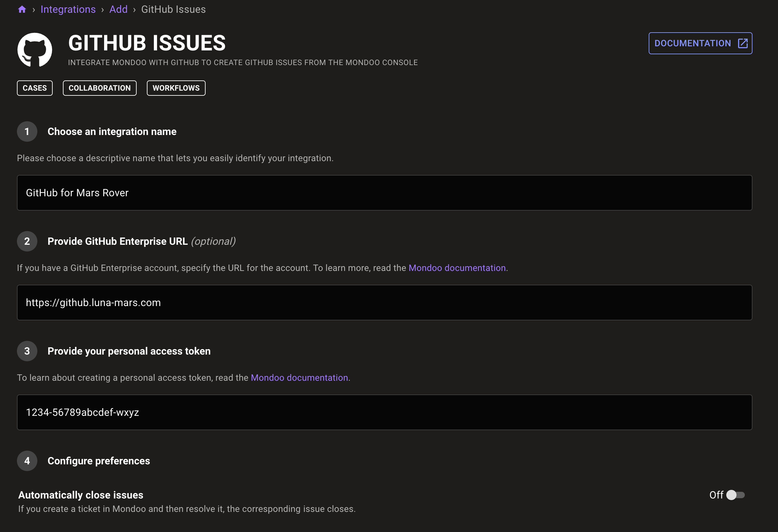
Task: Click the step 2 number badge
Action: (x=27, y=241)
